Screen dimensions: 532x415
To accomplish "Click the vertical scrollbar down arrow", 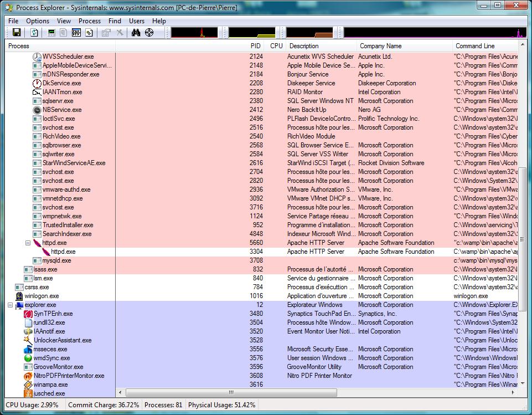I will pos(522,382).
